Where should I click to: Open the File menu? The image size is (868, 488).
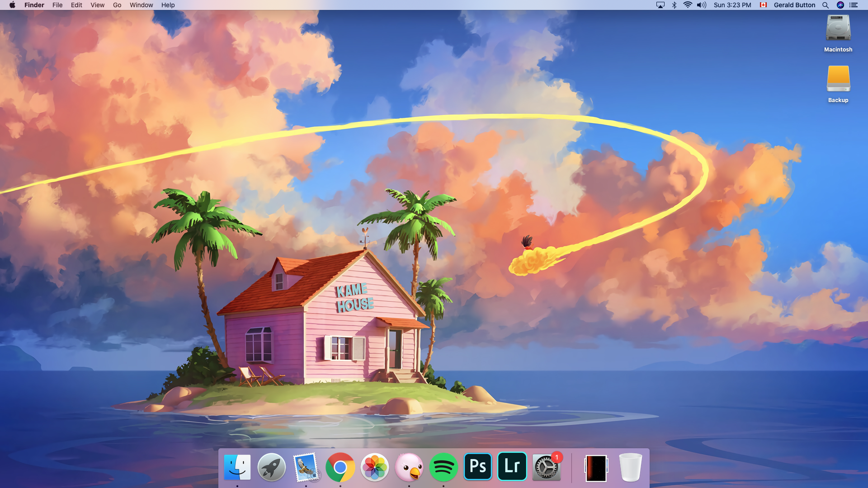pos(57,5)
